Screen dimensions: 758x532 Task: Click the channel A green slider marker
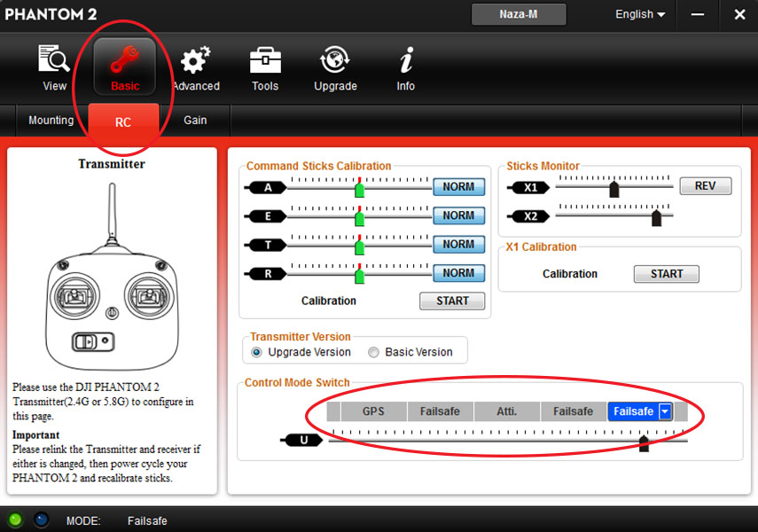359,188
